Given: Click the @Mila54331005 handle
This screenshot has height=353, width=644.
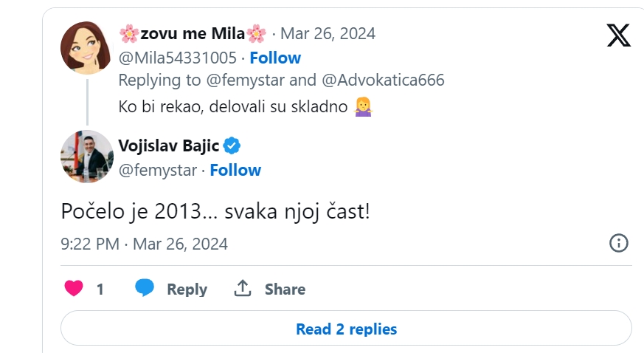Looking at the screenshot, I should [x=178, y=58].
